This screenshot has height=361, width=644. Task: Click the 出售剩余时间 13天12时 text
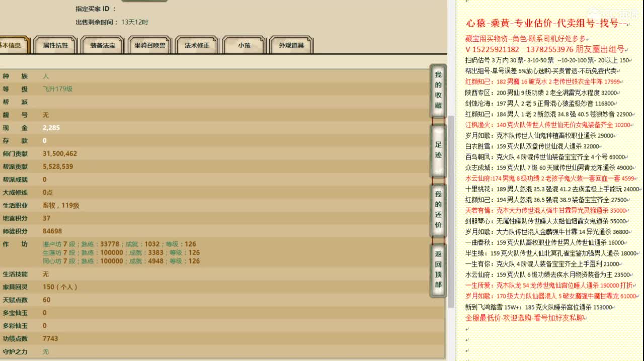[x=112, y=22]
